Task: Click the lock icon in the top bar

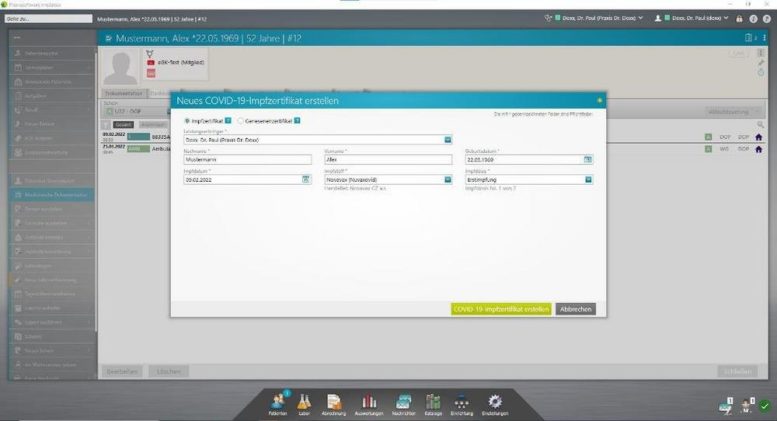Action: pyautogui.click(x=739, y=18)
